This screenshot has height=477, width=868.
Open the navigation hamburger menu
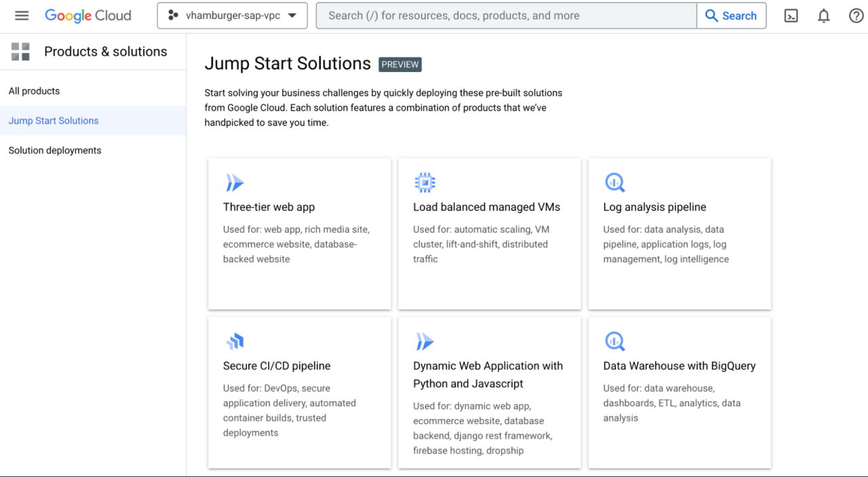click(22, 16)
